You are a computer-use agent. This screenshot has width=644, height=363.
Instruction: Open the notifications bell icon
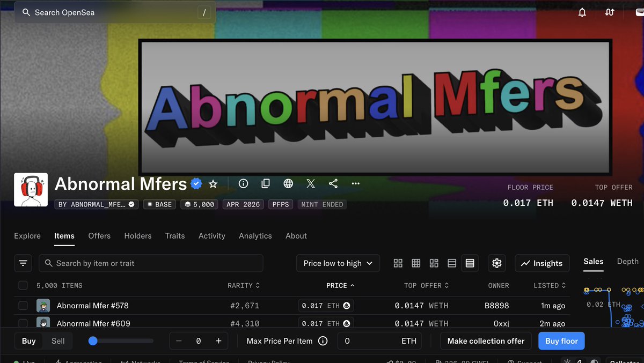(582, 12)
